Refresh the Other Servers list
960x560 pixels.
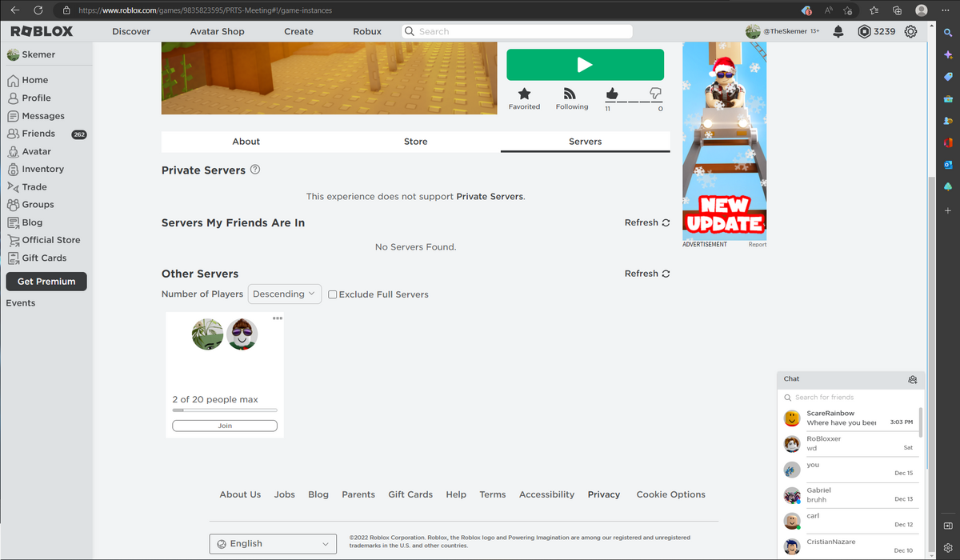pos(646,273)
